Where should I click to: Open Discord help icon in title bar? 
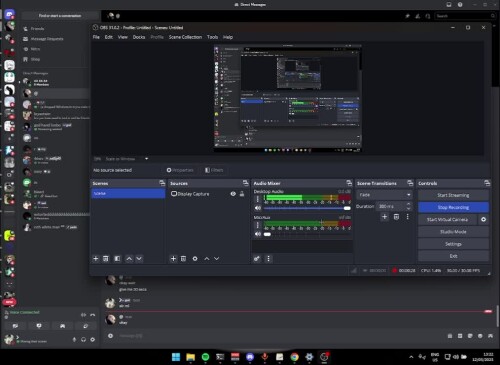[460, 4]
